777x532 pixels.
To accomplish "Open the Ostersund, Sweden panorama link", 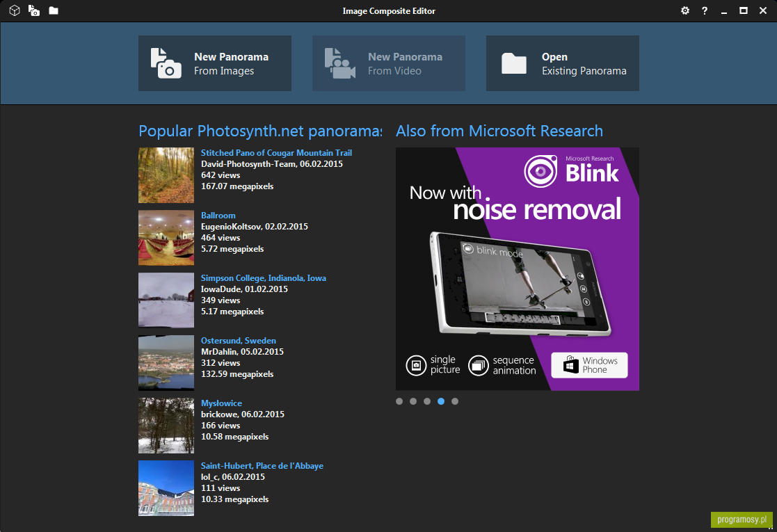I will (x=239, y=340).
